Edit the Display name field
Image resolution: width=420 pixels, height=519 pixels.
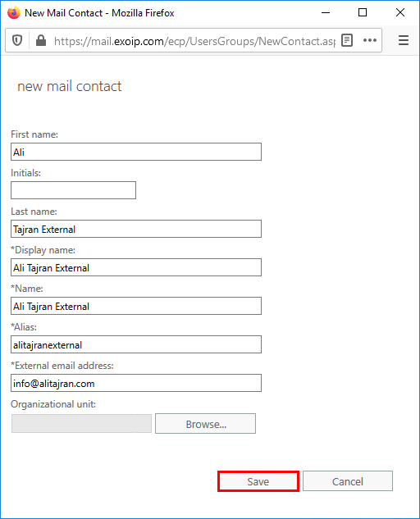136,267
